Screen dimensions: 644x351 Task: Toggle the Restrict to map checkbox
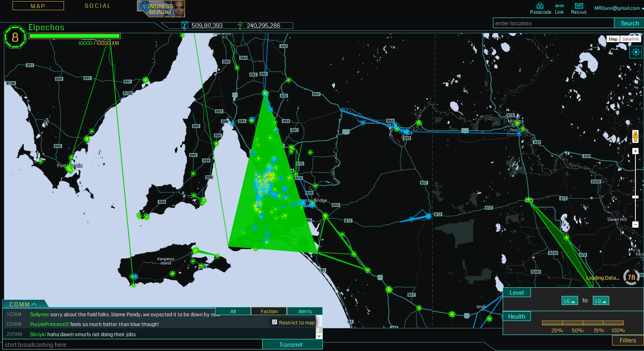(274, 322)
